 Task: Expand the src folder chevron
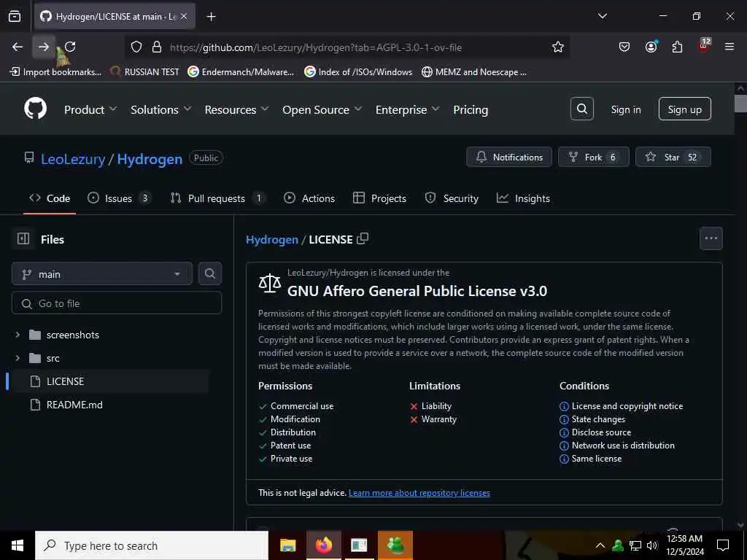[18, 358]
